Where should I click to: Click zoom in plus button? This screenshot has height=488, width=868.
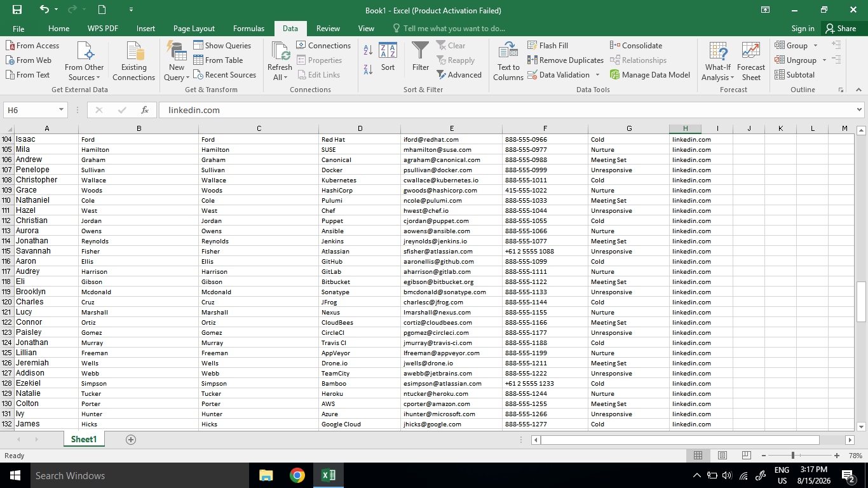(x=837, y=456)
